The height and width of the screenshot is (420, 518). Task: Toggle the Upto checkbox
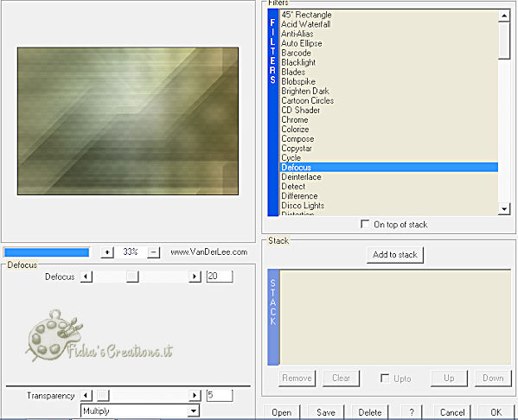click(x=385, y=378)
